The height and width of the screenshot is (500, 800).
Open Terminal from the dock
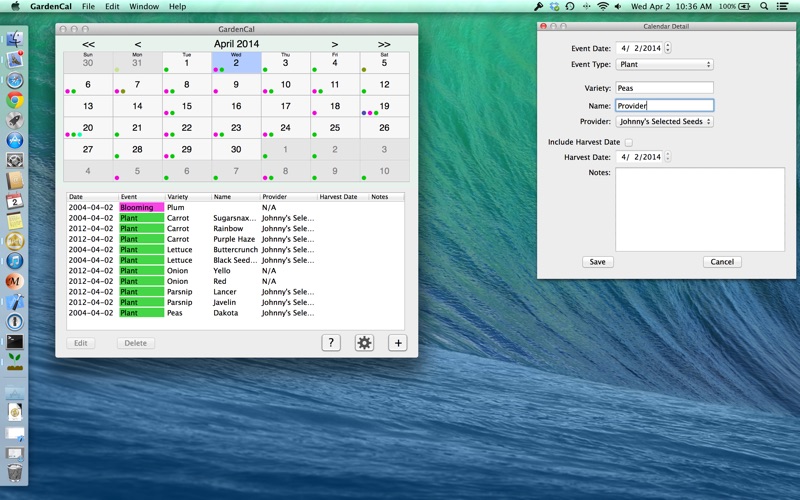pos(15,341)
